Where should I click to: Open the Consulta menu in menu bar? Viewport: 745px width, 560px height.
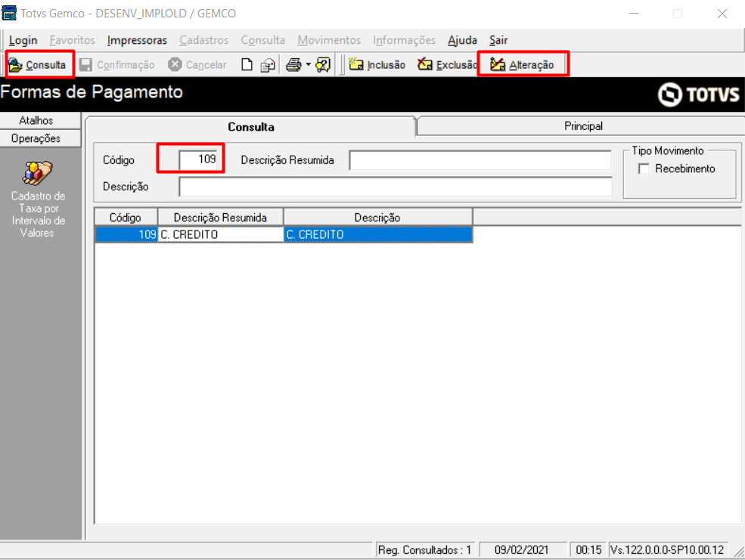click(262, 40)
